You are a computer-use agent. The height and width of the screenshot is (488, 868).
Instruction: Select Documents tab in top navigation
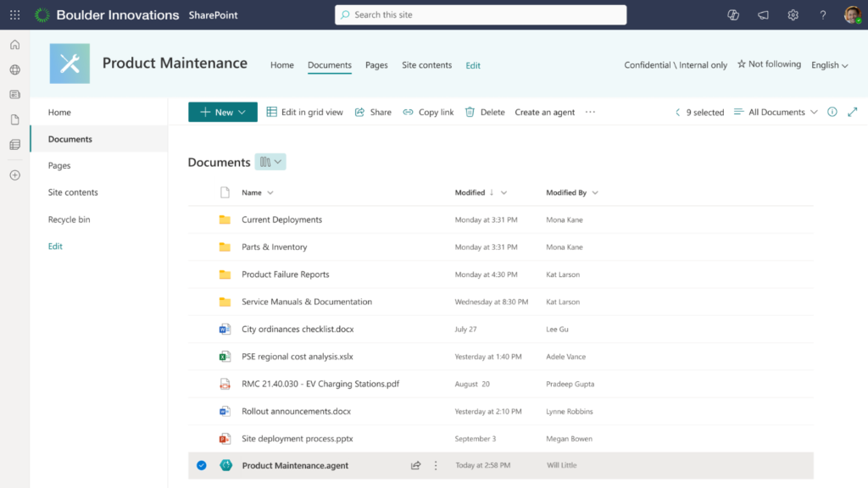click(x=330, y=65)
